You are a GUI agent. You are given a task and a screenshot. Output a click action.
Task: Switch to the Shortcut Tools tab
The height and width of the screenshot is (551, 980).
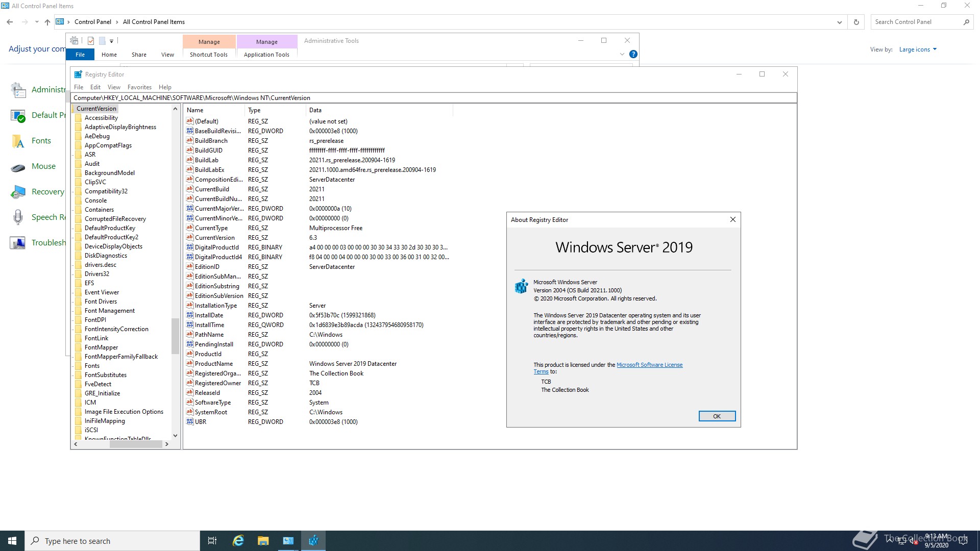click(x=209, y=55)
